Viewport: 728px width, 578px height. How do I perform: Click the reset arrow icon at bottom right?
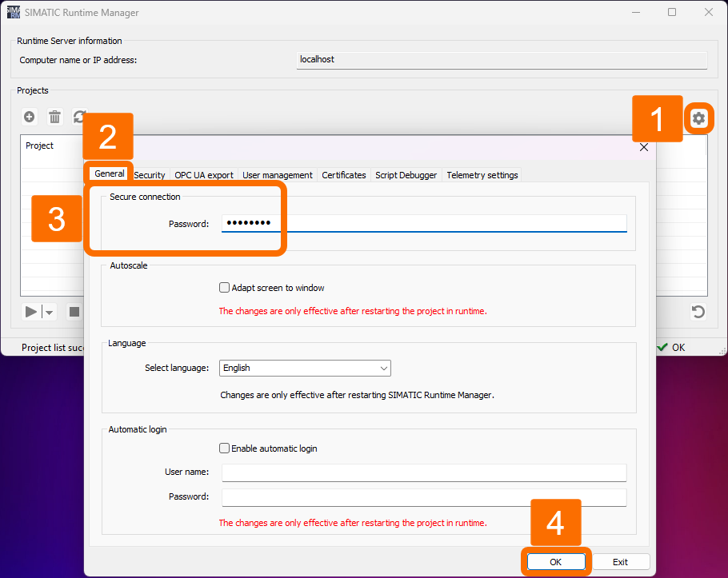698,312
